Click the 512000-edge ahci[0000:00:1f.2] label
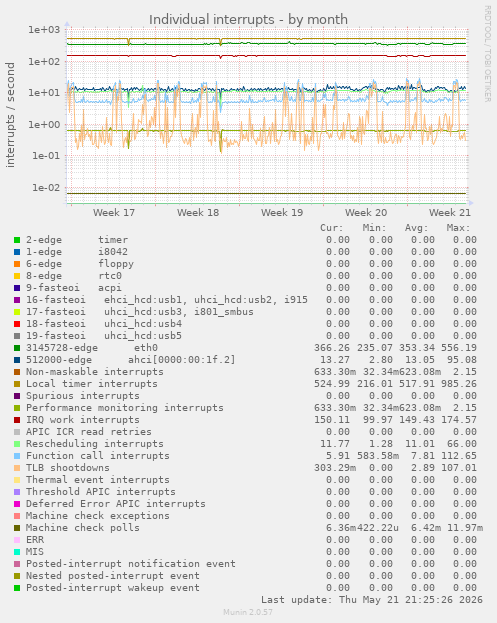The width and height of the screenshot is (497, 623). (131, 360)
